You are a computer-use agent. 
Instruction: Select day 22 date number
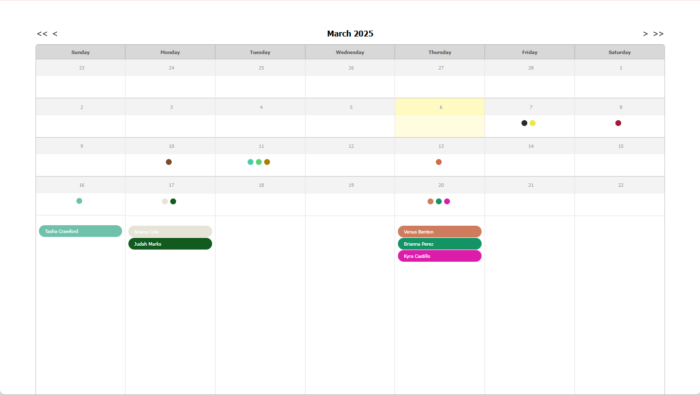[621, 185]
